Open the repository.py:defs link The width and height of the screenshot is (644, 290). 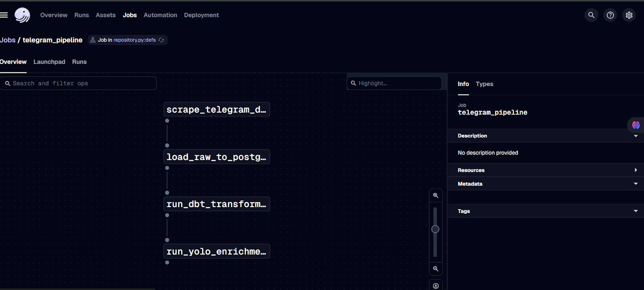click(x=134, y=40)
